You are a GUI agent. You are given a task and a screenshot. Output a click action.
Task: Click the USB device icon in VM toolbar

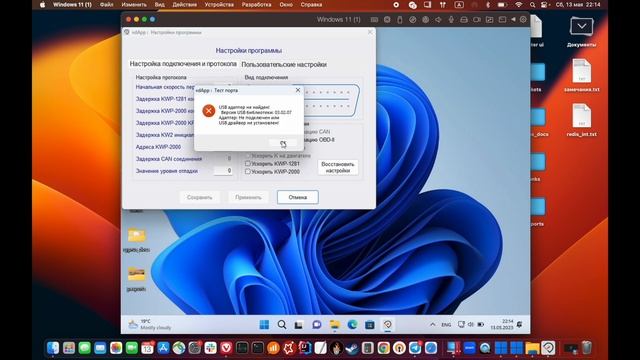[x=400, y=20]
